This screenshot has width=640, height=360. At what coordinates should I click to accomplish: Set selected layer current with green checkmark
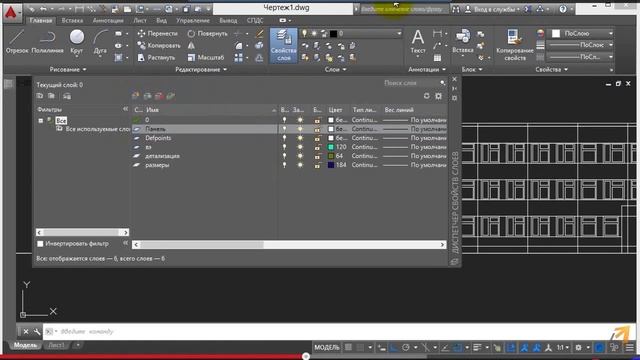[171, 96]
